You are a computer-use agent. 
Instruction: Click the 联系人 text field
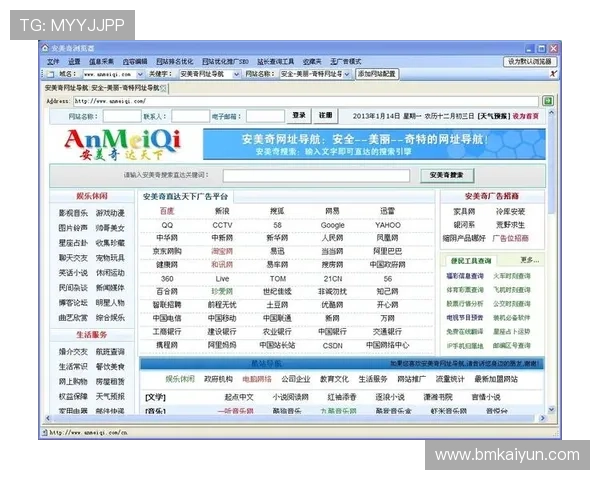pos(191,116)
